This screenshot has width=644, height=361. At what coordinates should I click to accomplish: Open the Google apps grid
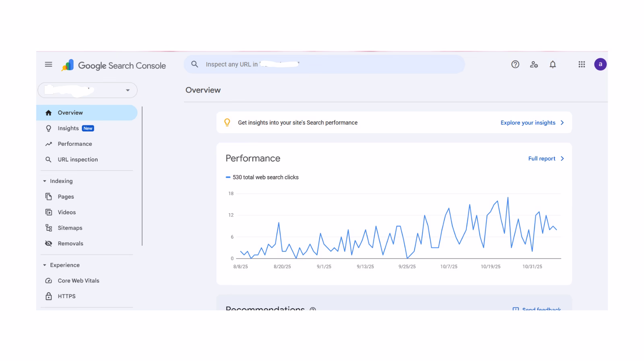click(581, 64)
